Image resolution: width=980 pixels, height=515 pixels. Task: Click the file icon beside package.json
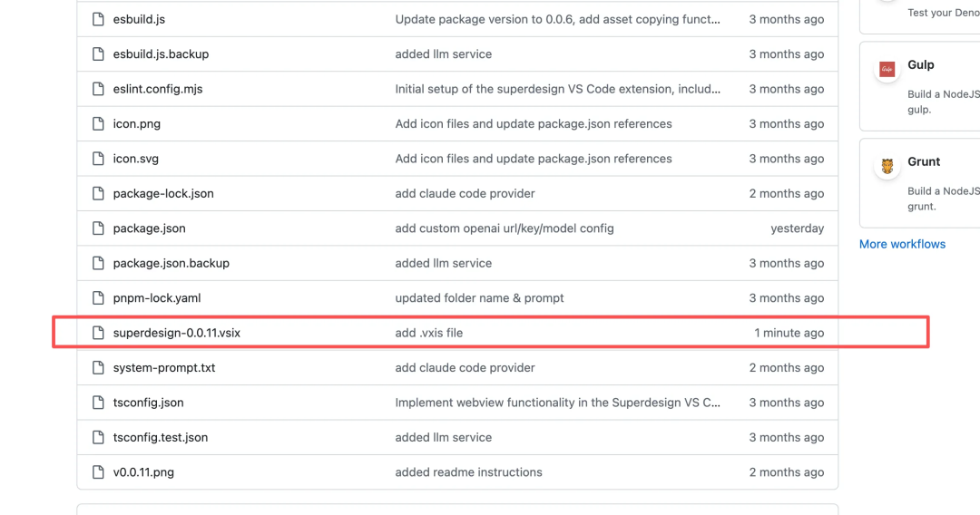tap(98, 228)
